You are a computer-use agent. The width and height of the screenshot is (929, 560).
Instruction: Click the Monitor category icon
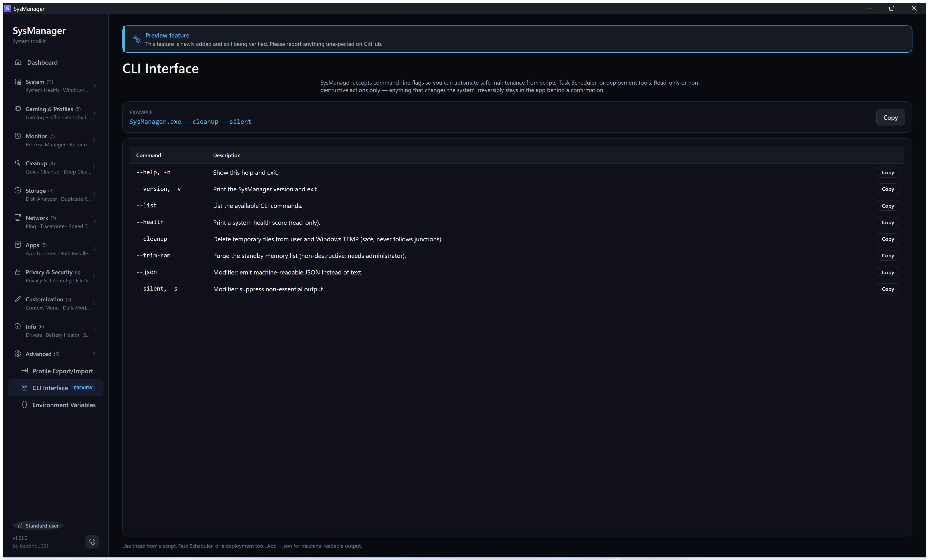pyautogui.click(x=18, y=136)
